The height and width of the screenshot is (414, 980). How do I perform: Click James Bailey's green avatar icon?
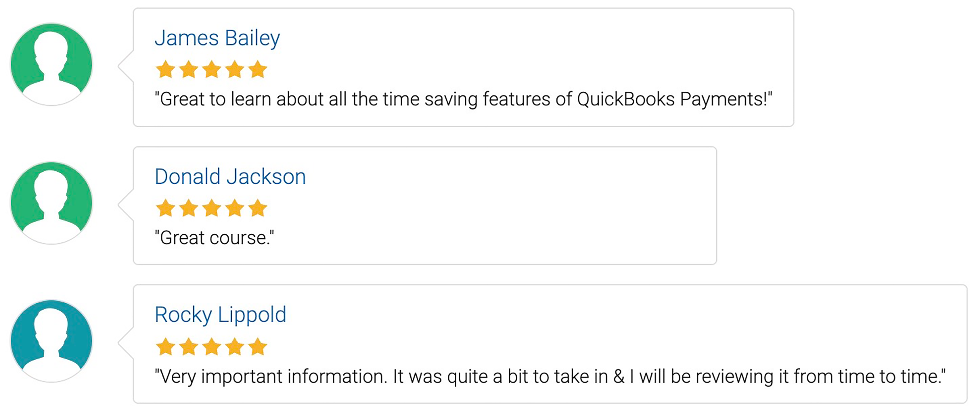coord(51,64)
